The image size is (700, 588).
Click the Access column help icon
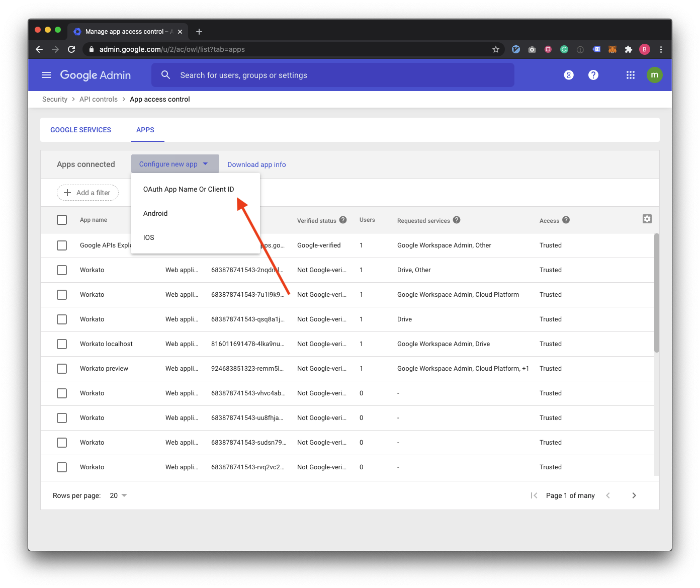click(566, 220)
